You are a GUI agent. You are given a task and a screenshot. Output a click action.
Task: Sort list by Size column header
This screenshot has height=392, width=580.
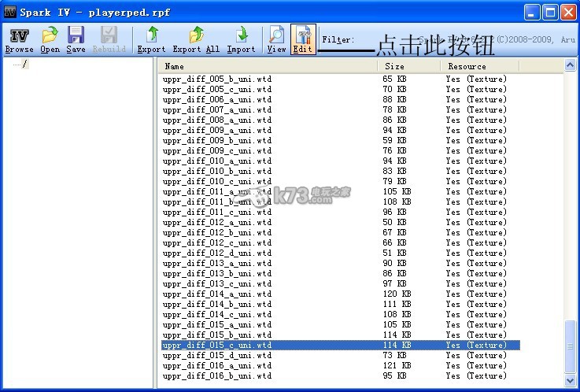[409, 67]
